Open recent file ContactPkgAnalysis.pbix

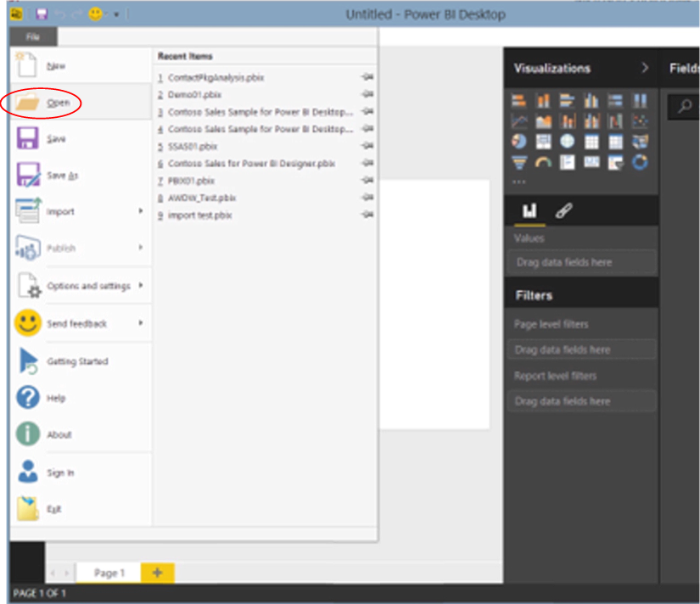[216, 78]
